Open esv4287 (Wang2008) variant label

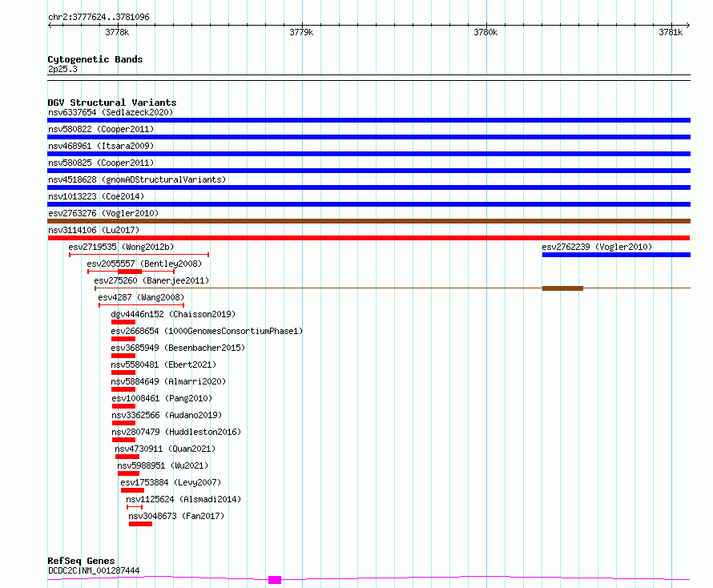[x=141, y=297]
